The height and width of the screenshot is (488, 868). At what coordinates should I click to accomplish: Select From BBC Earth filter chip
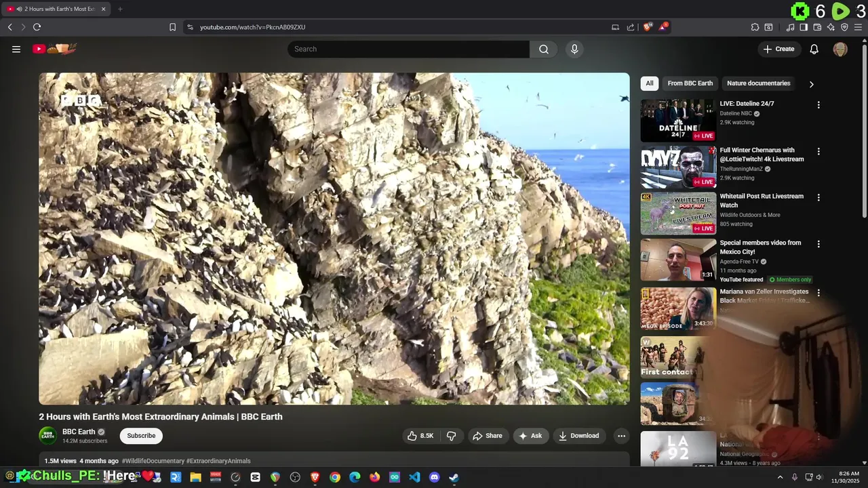pos(690,83)
